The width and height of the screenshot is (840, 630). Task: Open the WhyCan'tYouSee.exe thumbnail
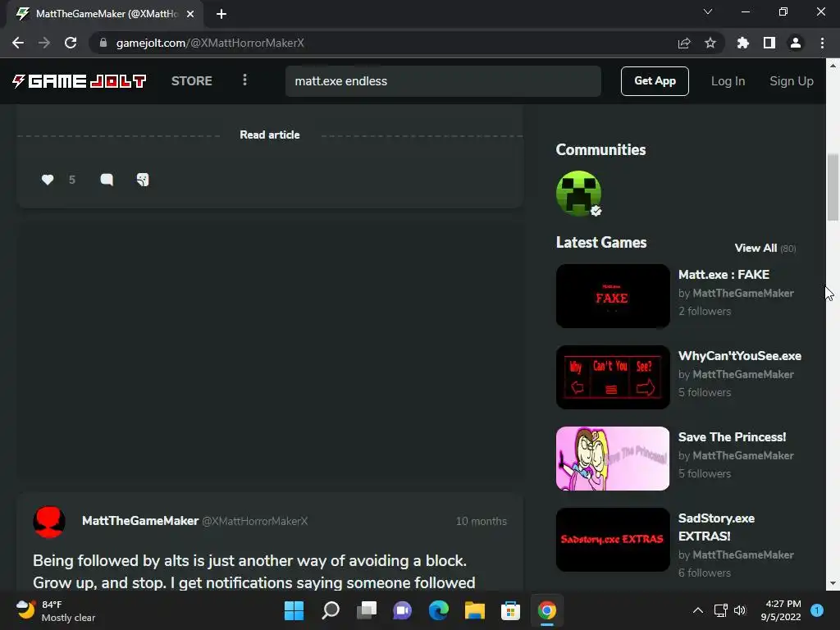tap(613, 377)
